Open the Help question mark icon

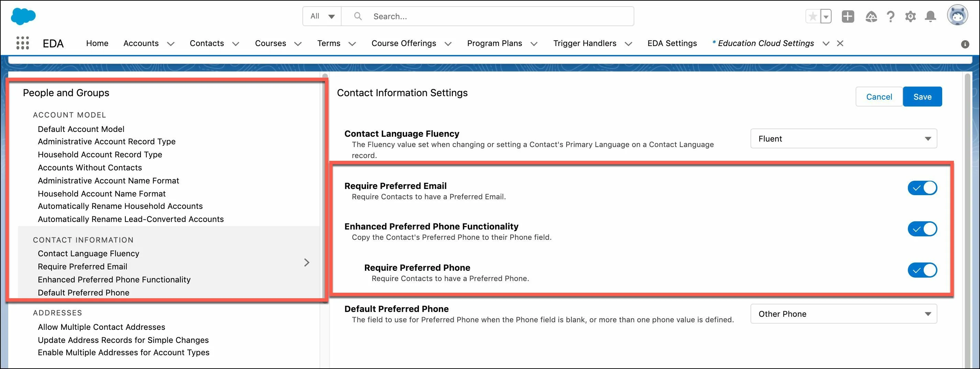pos(890,16)
